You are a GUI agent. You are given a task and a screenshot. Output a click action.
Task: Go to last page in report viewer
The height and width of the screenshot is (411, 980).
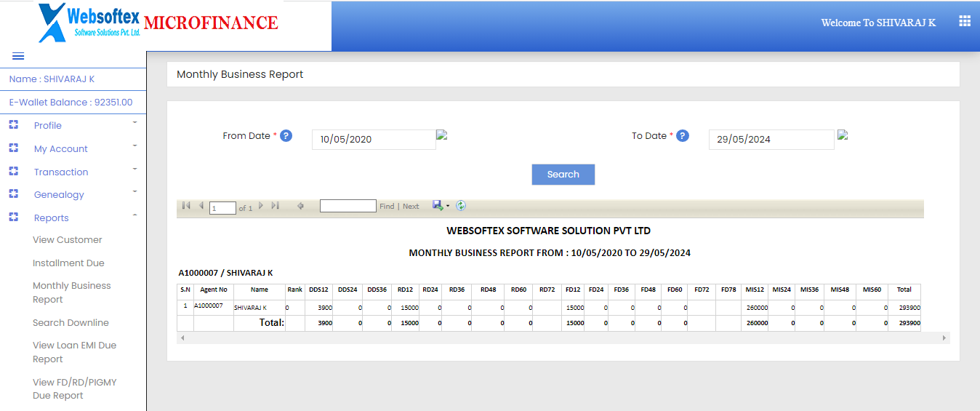click(275, 206)
